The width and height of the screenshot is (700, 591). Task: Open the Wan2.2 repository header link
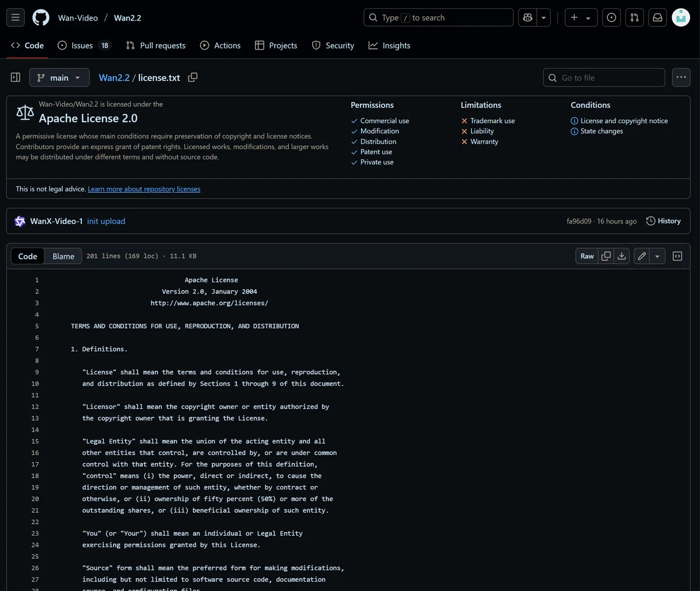point(128,18)
